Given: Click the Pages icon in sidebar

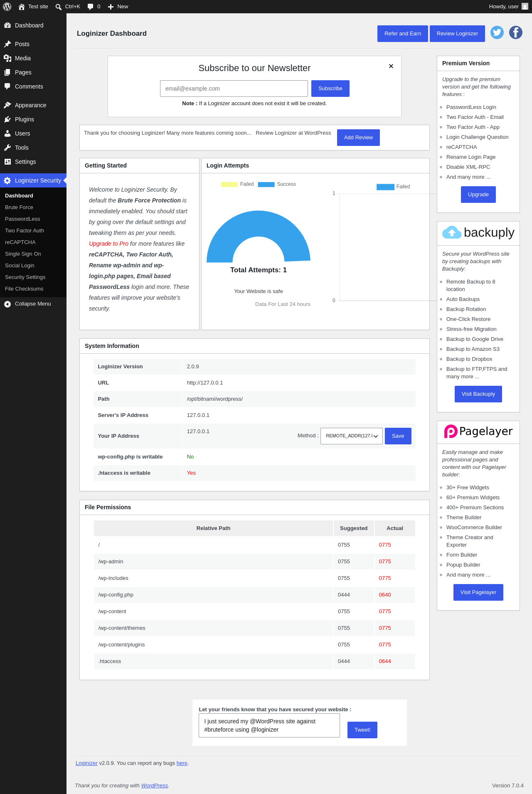Looking at the screenshot, I should coord(7,72).
